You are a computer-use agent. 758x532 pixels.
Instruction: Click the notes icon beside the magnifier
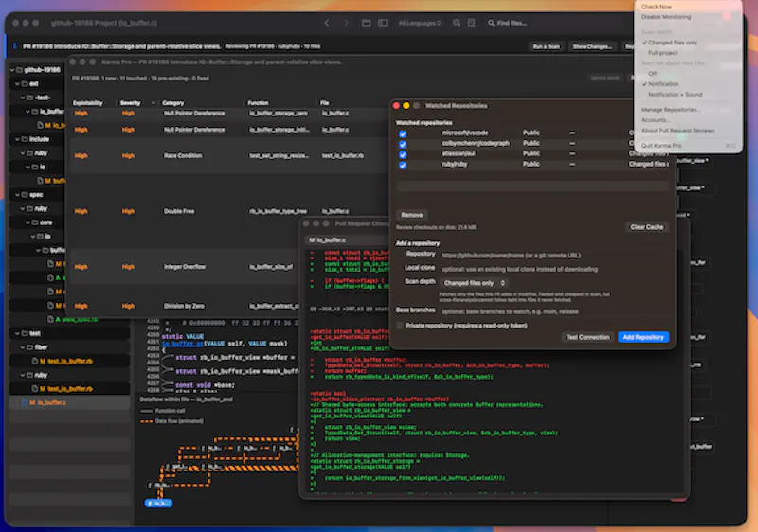471,23
